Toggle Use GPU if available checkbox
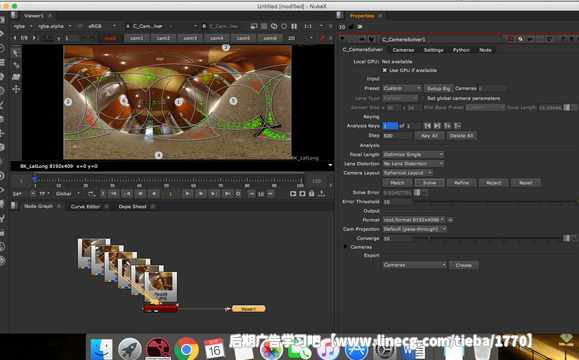Screen dimensions: 579x360 (x=384, y=70)
